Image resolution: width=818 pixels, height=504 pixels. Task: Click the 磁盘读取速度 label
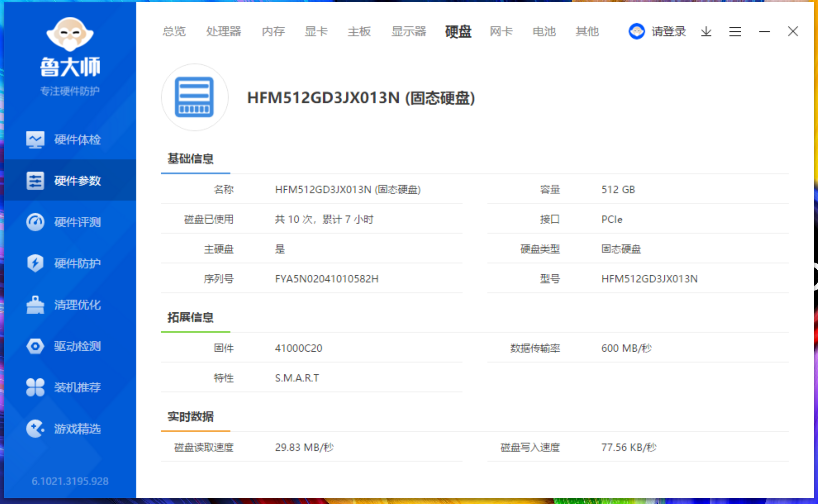204,447
